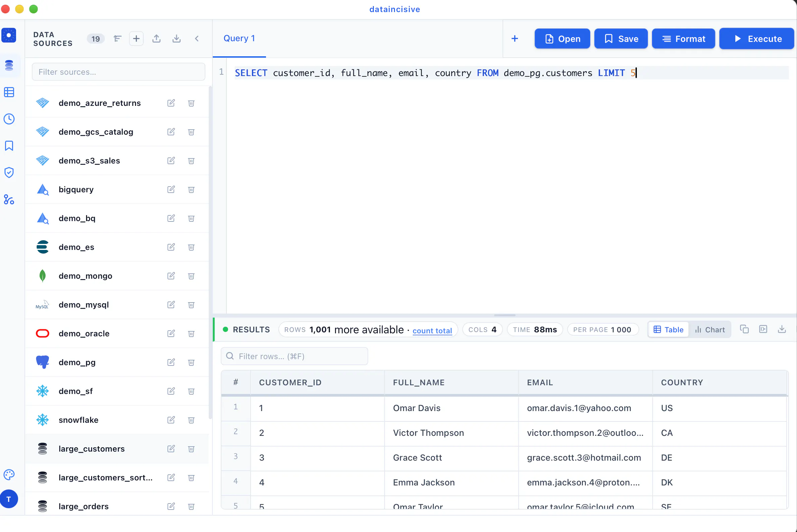Delete the demo_mysql source

pyautogui.click(x=191, y=305)
